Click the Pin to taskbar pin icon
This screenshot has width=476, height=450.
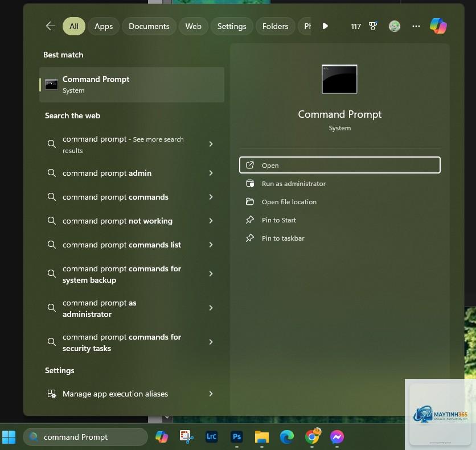click(x=250, y=238)
